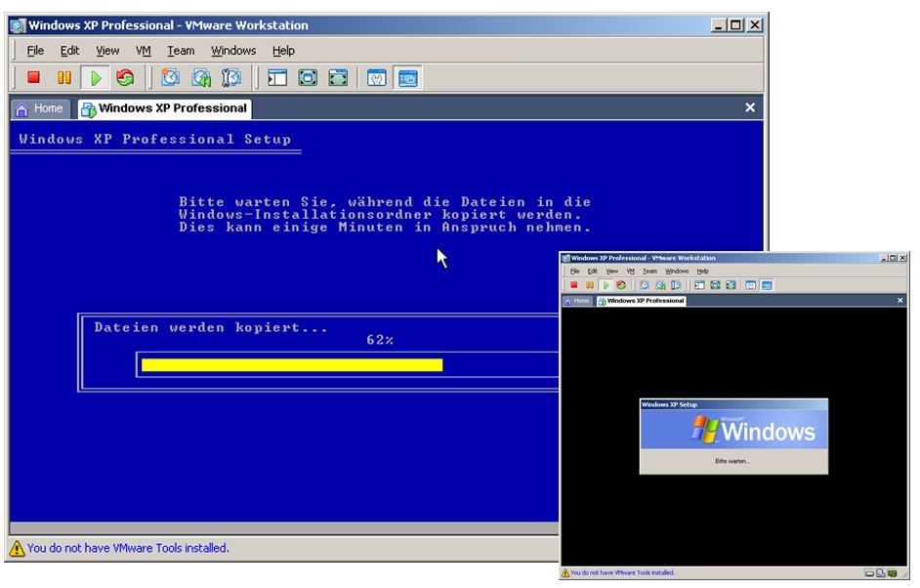The height and width of the screenshot is (588, 920).
Task: Open the View menu in the black splash window
Action: coord(612,272)
